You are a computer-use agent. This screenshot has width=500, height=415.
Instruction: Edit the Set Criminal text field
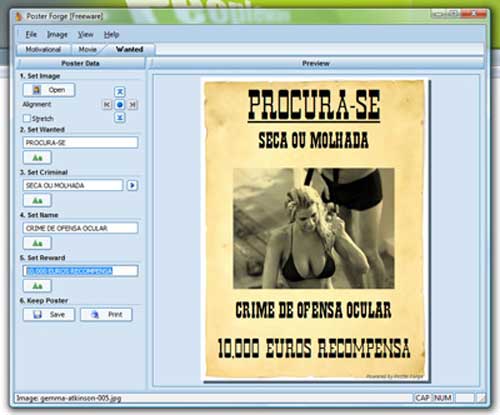pyautogui.click(x=73, y=185)
